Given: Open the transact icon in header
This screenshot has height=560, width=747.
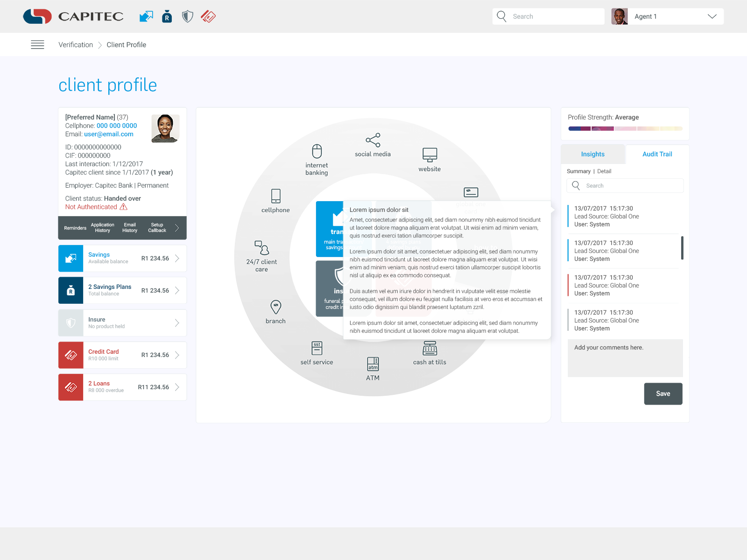Looking at the screenshot, I should pyautogui.click(x=146, y=16).
